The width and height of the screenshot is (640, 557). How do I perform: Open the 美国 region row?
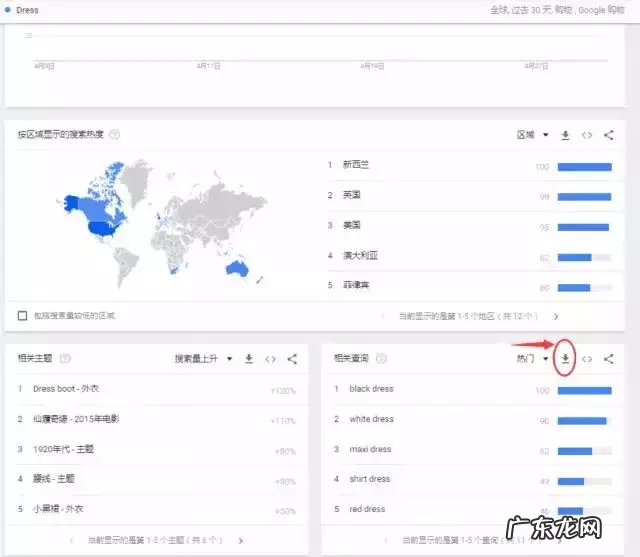click(476, 226)
